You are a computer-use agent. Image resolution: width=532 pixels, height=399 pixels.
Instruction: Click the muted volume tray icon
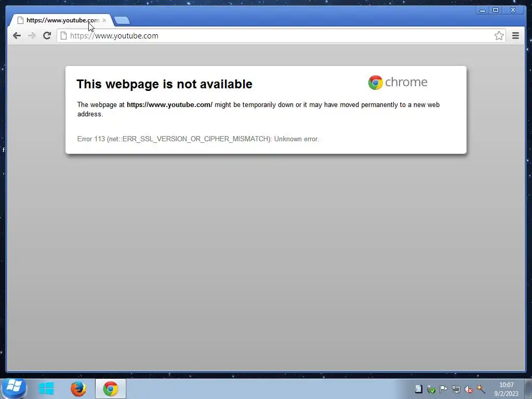[x=469, y=389]
